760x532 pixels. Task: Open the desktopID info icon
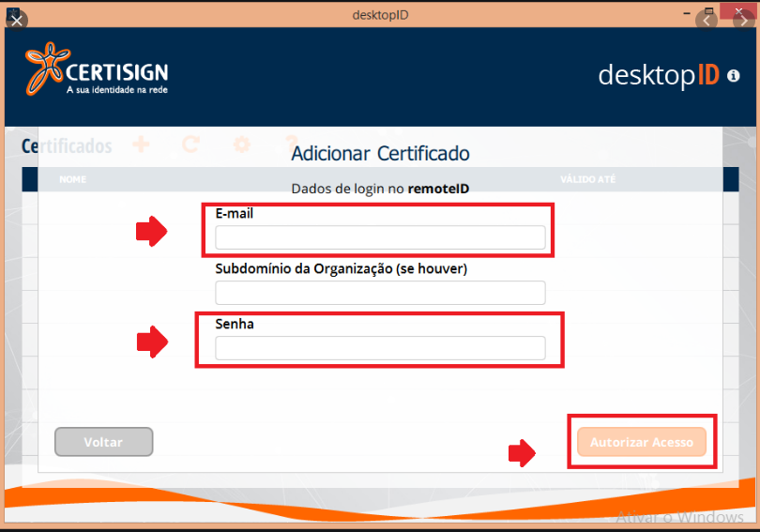coord(734,76)
